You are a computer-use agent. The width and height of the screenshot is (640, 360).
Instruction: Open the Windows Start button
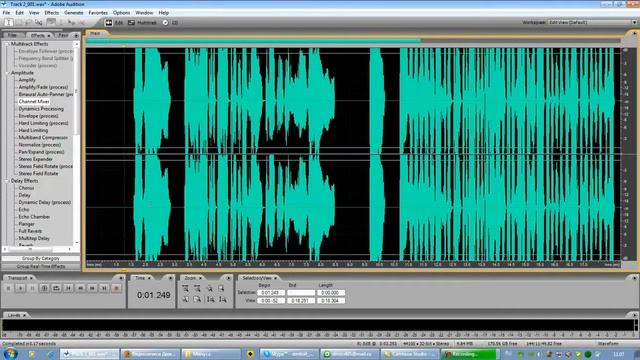pyautogui.click(x=10, y=353)
